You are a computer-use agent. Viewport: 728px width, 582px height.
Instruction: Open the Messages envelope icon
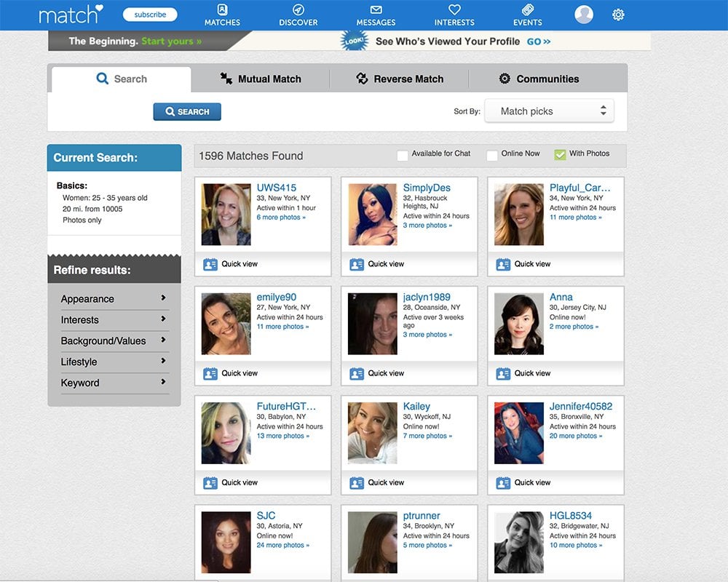[376, 10]
